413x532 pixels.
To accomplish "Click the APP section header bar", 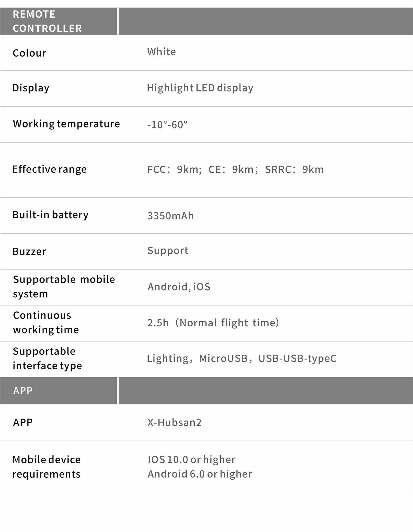I will pyautogui.click(x=23, y=391).
